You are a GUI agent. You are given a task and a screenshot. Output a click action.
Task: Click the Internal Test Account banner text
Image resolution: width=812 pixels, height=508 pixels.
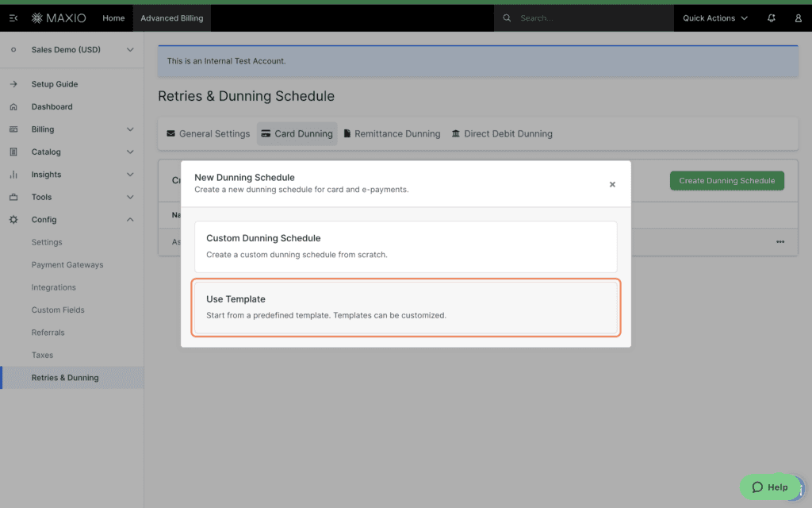(226, 61)
